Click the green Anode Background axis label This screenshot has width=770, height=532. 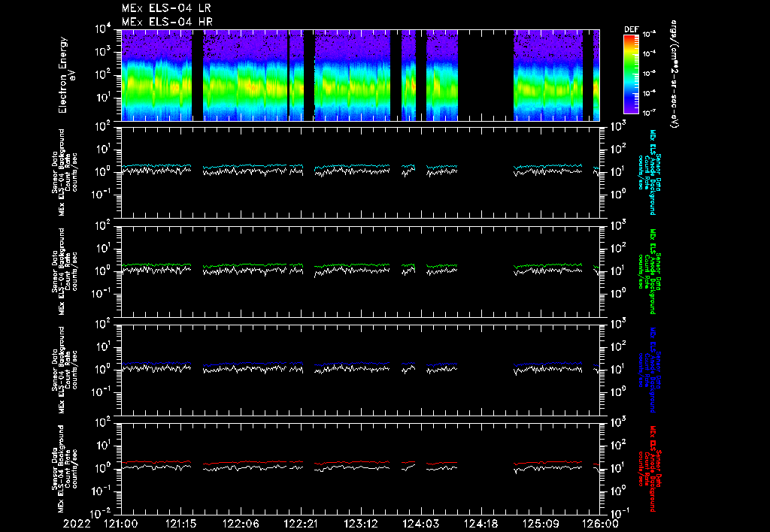pos(650,271)
